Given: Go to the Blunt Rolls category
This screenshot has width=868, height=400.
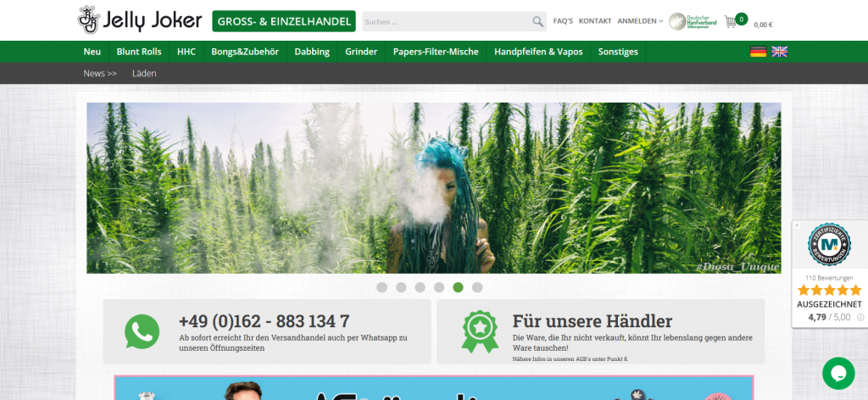Looking at the screenshot, I should 139,52.
